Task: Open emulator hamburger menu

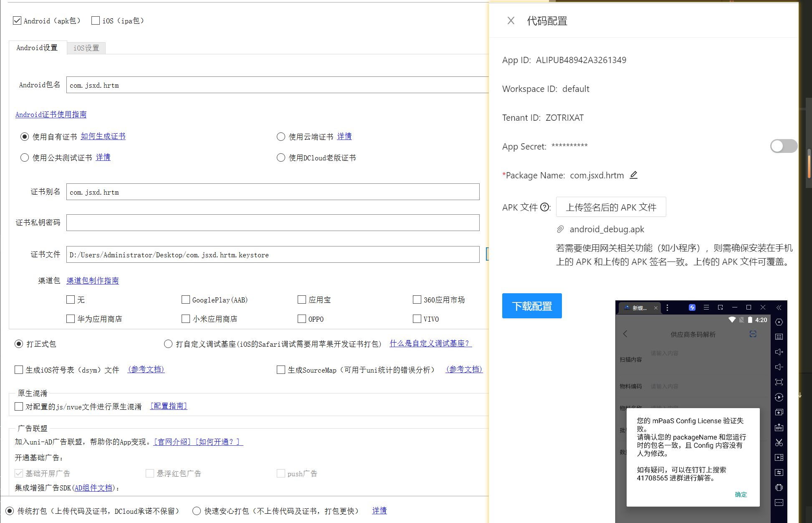Action: coord(706,307)
